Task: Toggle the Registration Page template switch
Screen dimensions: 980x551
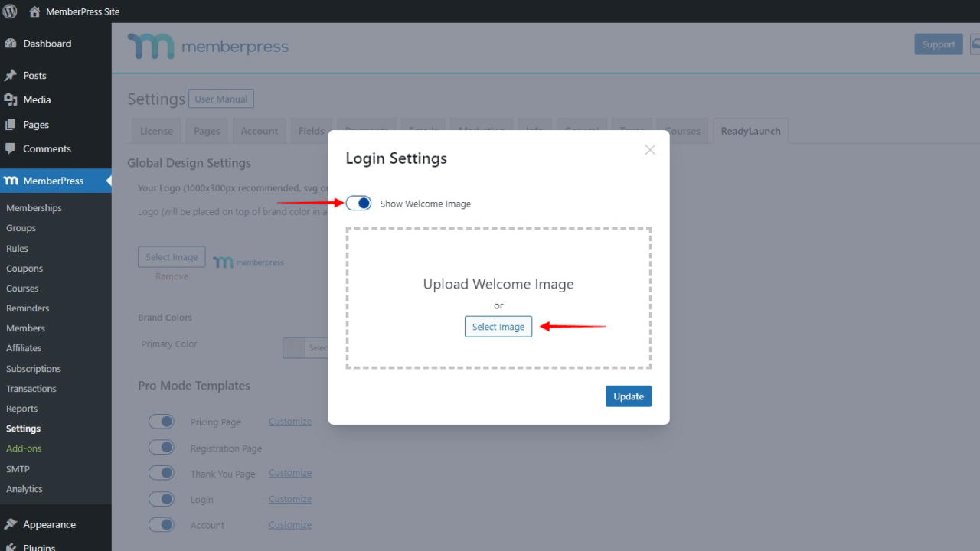Action: click(162, 447)
